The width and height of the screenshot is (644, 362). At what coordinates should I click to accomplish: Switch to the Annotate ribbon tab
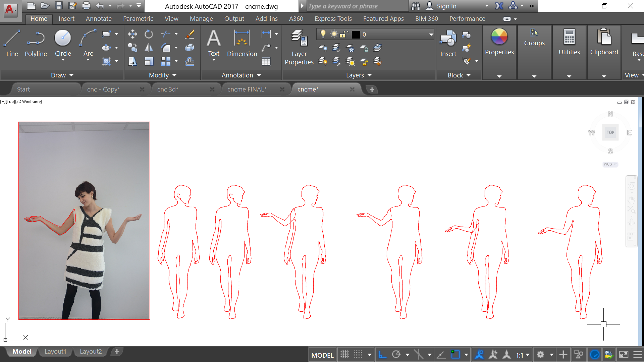coord(99,19)
